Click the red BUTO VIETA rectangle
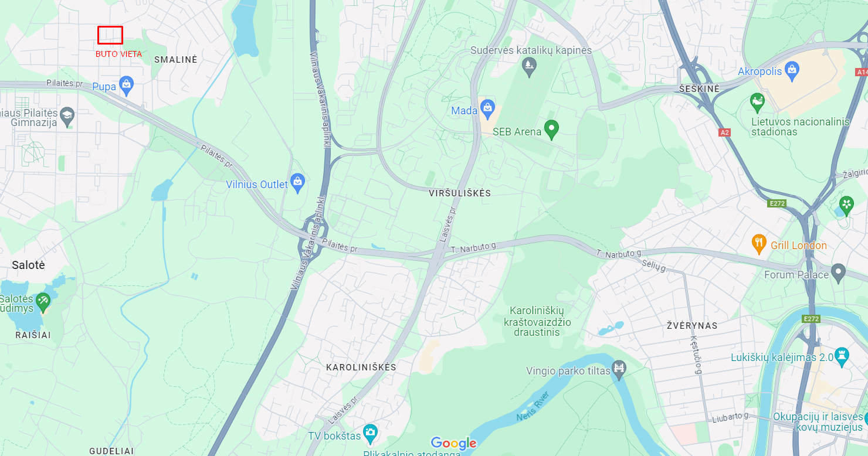This screenshot has width=868, height=456. pos(110,35)
